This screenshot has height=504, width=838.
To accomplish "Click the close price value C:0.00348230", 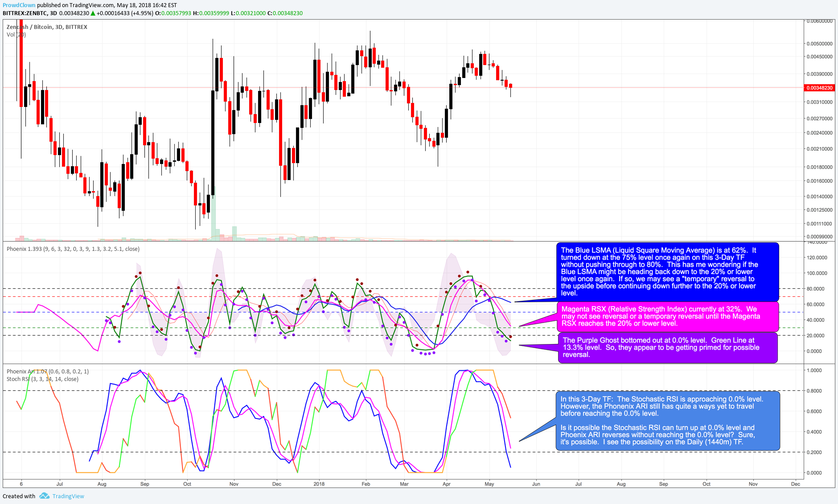I will point(285,13).
